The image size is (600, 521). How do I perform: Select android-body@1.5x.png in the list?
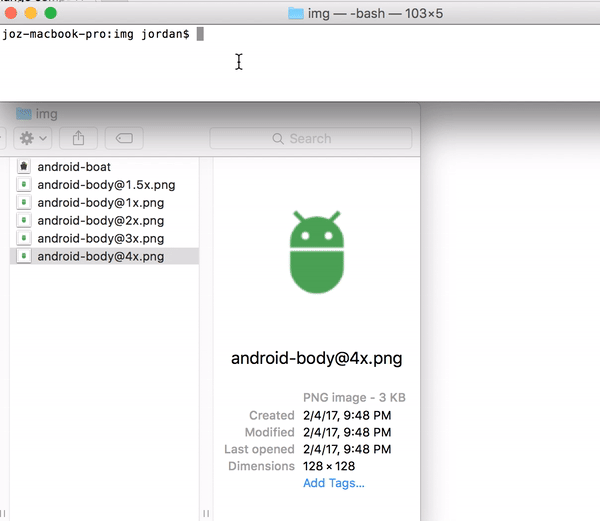[x=106, y=185]
